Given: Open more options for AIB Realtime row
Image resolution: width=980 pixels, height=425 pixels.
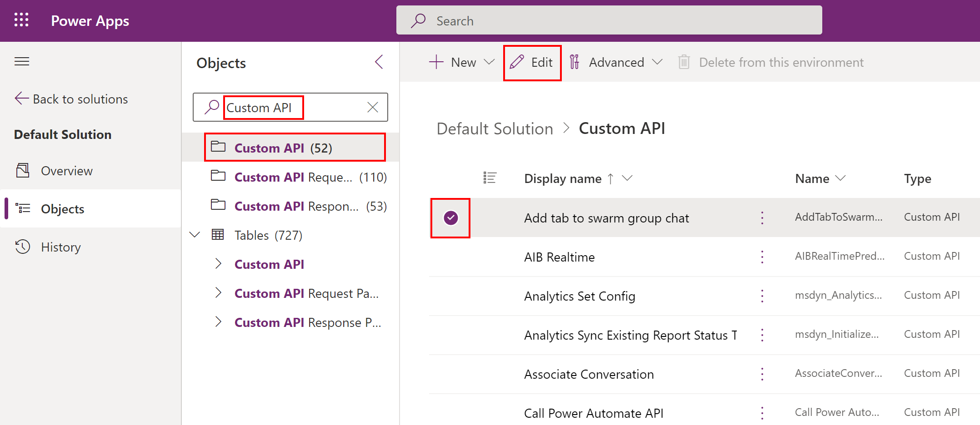Looking at the screenshot, I should (762, 257).
